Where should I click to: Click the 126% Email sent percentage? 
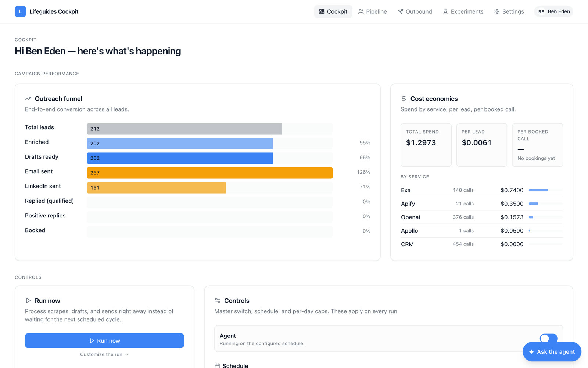point(363,172)
